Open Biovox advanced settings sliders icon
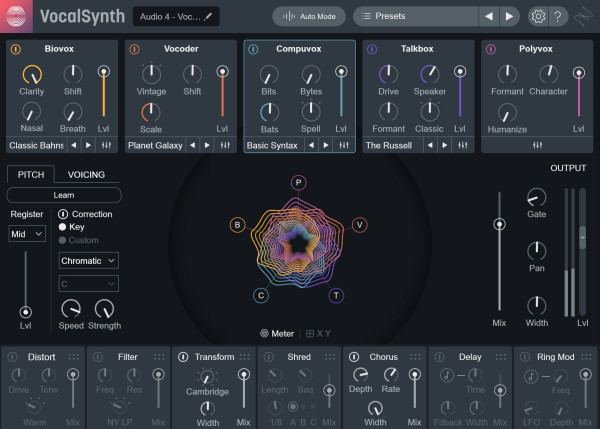This screenshot has height=429, width=600. (x=106, y=145)
